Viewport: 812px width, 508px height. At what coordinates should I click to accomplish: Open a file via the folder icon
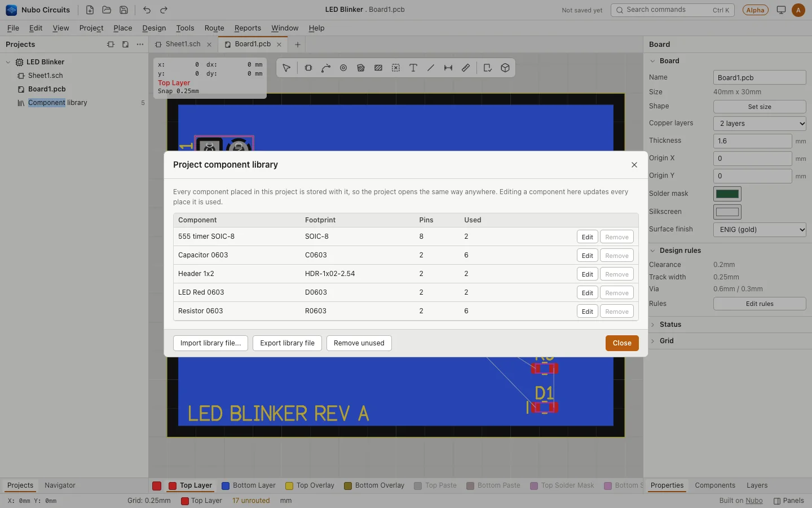(107, 10)
